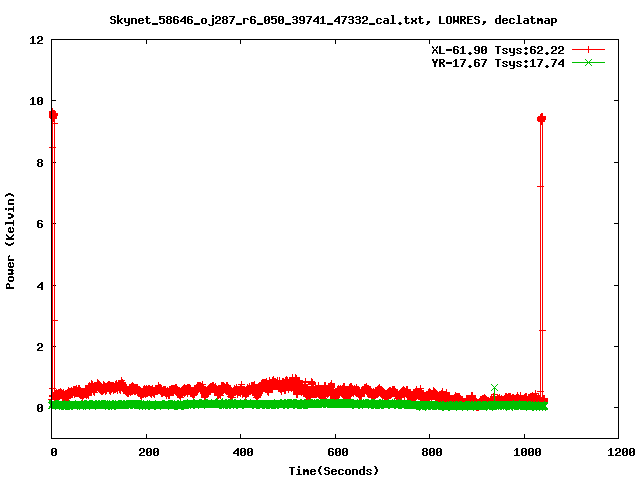Click the y-axis tick label 2
Image resolution: width=640 pixels, height=480 pixels.
pyautogui.click(x=40, y=347)
